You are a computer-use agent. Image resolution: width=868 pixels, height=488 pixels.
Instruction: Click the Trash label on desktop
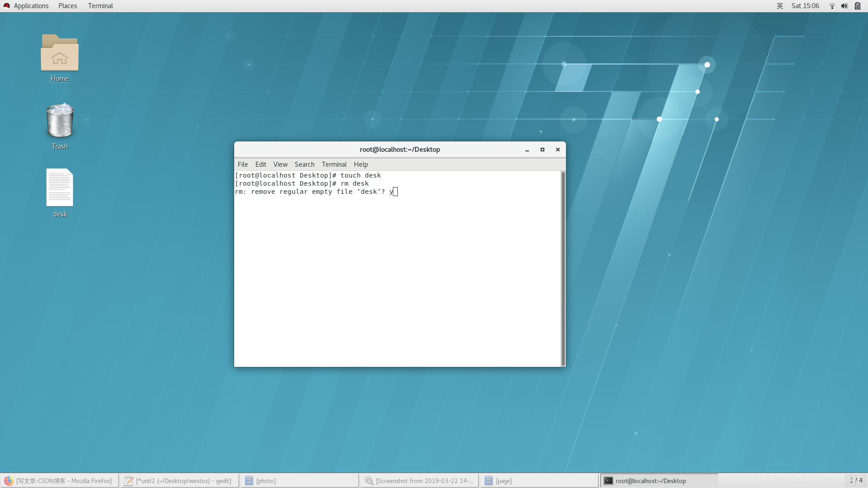(x=60, y=146)
